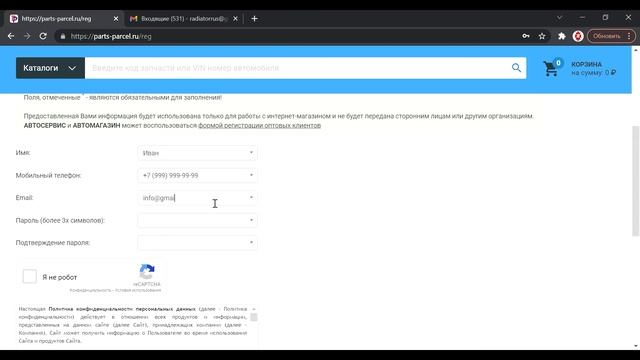
Task: Check the Я не робот checkbox
Action: [x=29, y=276]
